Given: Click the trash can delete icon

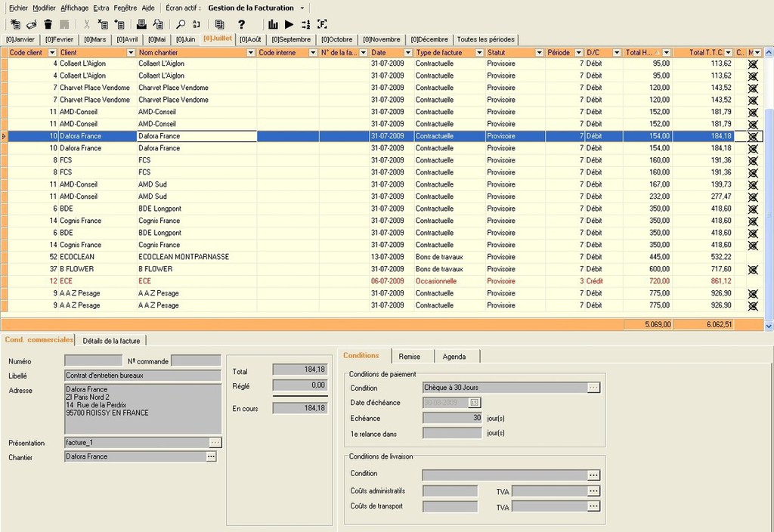Looking at the screenshot, I should pos(48,24).
